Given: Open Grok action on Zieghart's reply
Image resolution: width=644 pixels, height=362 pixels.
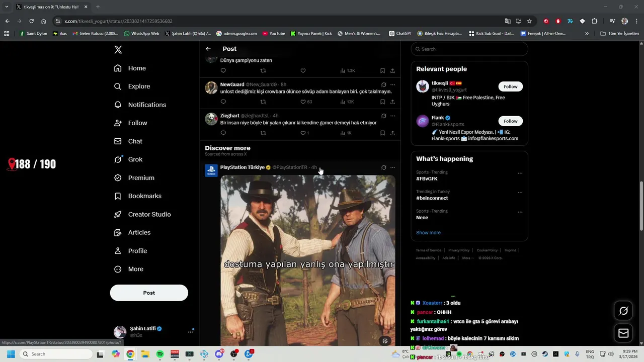Looking at the screenshot, I should coord(383,116).
